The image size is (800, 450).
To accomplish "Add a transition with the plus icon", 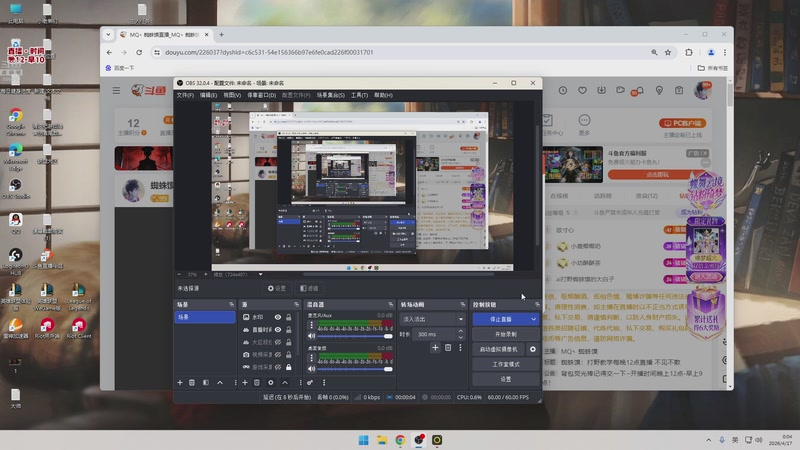I will 435,347.
